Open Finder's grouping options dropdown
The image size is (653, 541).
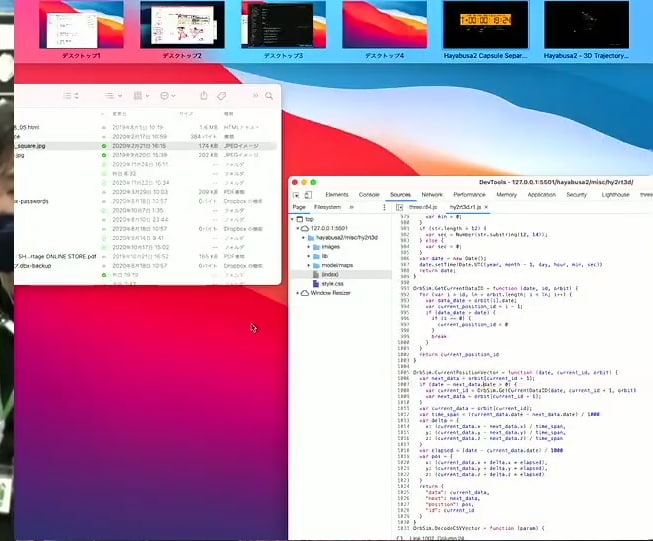(x=113, y=96)
